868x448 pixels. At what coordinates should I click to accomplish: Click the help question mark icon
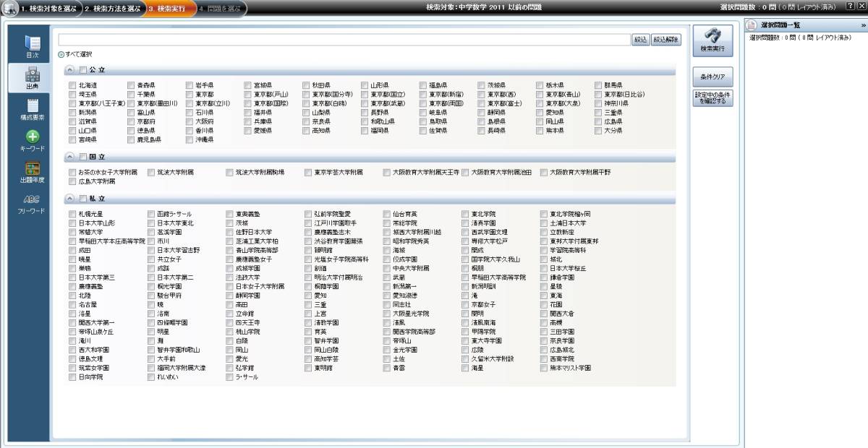coord(850,7)
